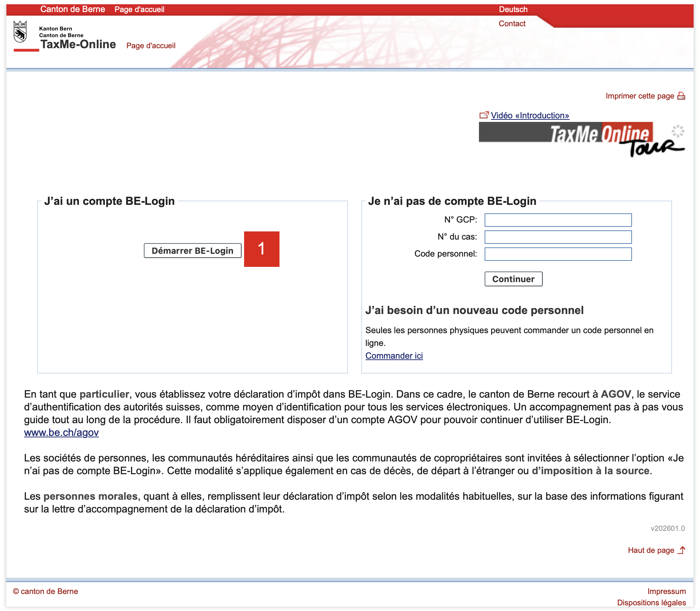Open Contact in the top navigation
The height and width of the screenshot is (611, 700).
[x=512, y=23]
